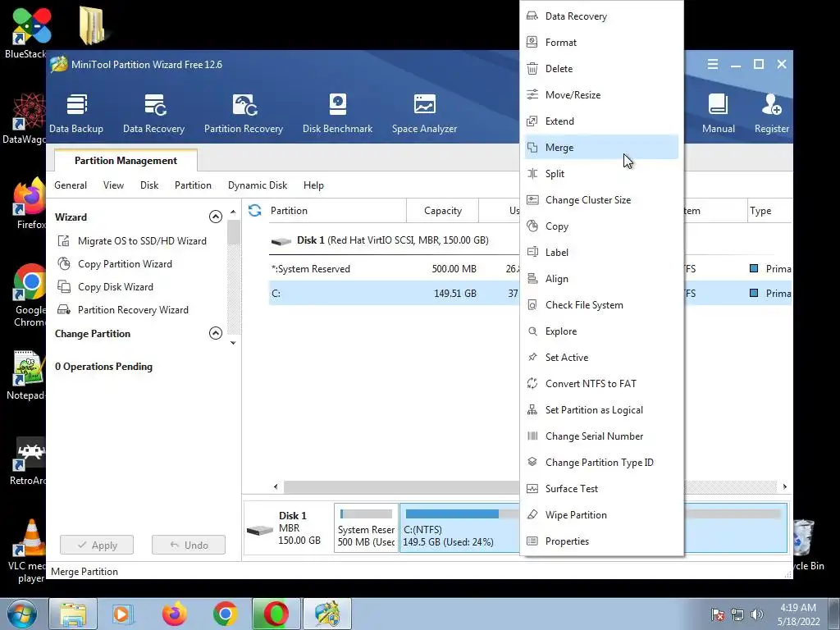Open the Manual

point(719,113)
